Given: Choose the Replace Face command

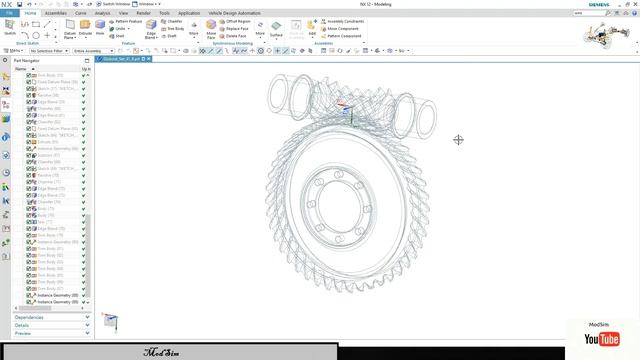Looking at the screenshot, I should coord(234,29).
